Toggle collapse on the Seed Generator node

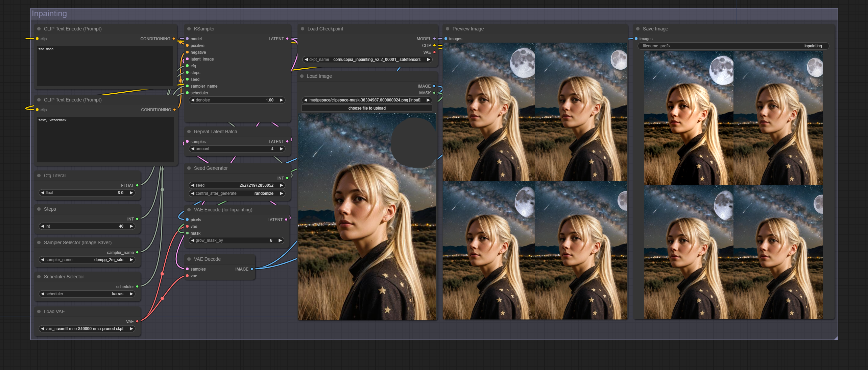pos(189,168)
